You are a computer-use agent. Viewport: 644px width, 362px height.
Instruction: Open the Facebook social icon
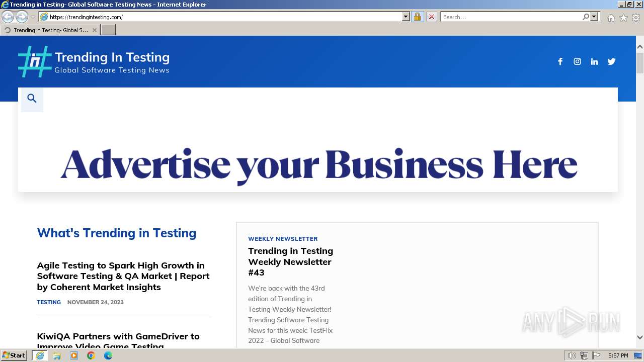point(560,61)
